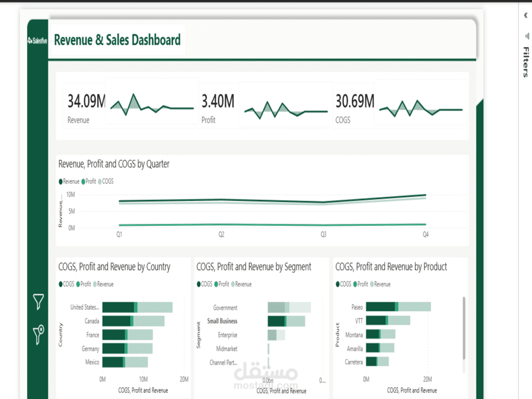This screenshot has width=532, height=399.
Task: Expand the Filters pane chevron
Action: point(526,15)
